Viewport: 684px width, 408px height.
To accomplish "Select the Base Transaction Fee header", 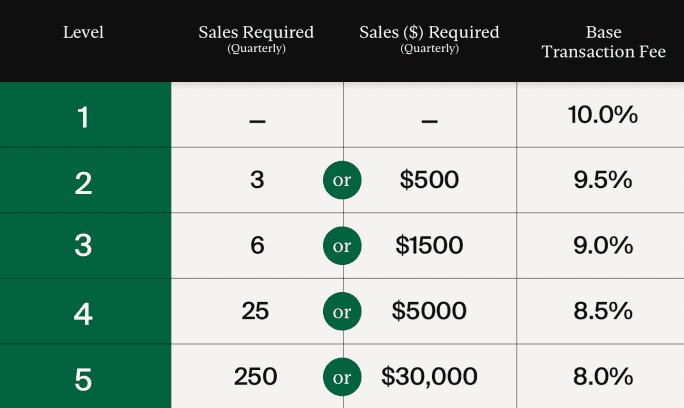I will tap(601, 41).
